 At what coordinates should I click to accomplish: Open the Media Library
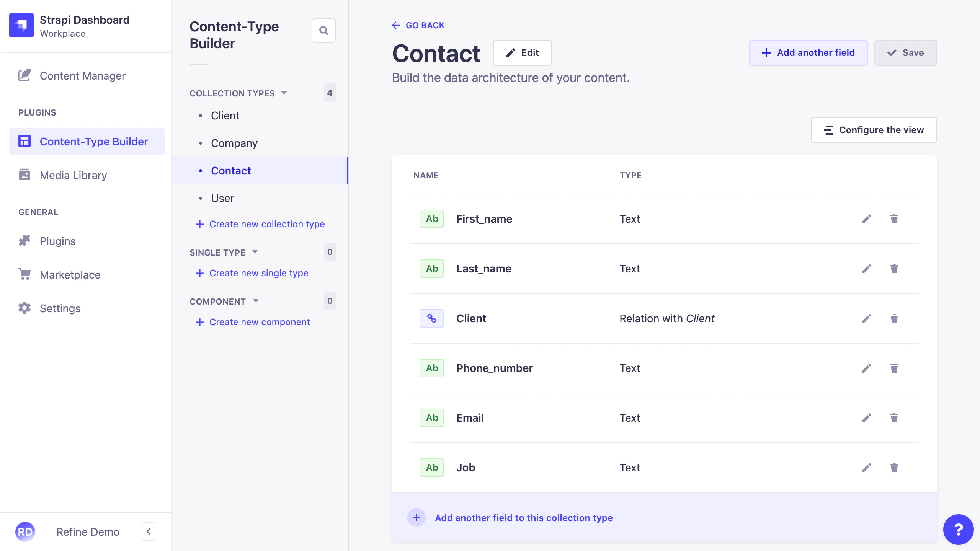coord(73,175)
